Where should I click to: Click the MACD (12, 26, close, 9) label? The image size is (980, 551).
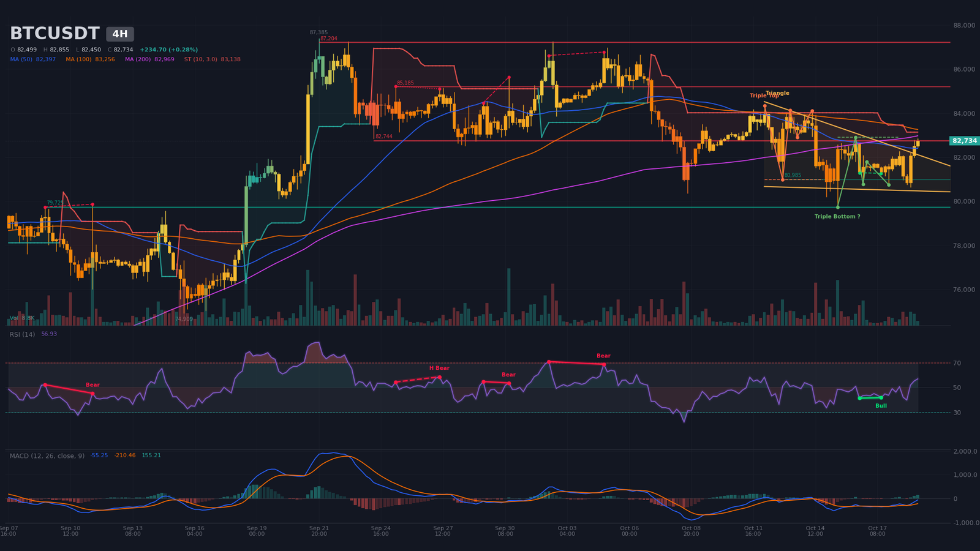click(47, 456)
